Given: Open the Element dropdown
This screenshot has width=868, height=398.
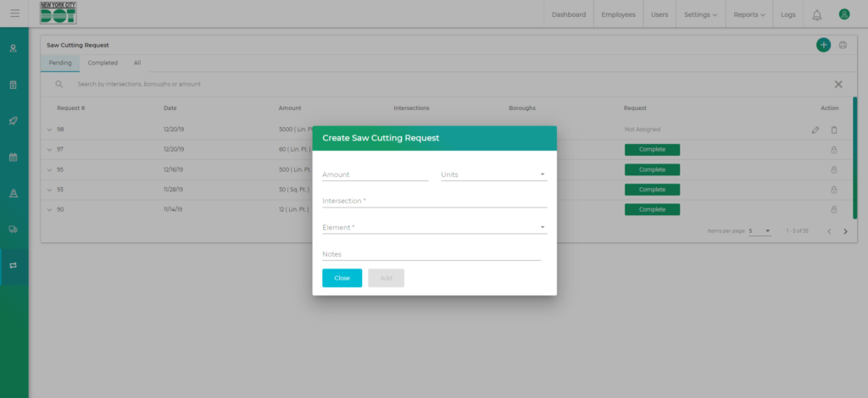Looking at the screenshot, I should [x=434, y=227].
